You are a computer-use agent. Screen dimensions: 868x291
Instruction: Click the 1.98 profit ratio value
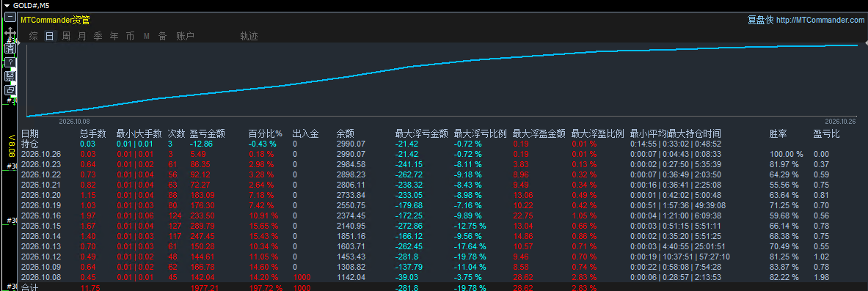click(821, 276)
